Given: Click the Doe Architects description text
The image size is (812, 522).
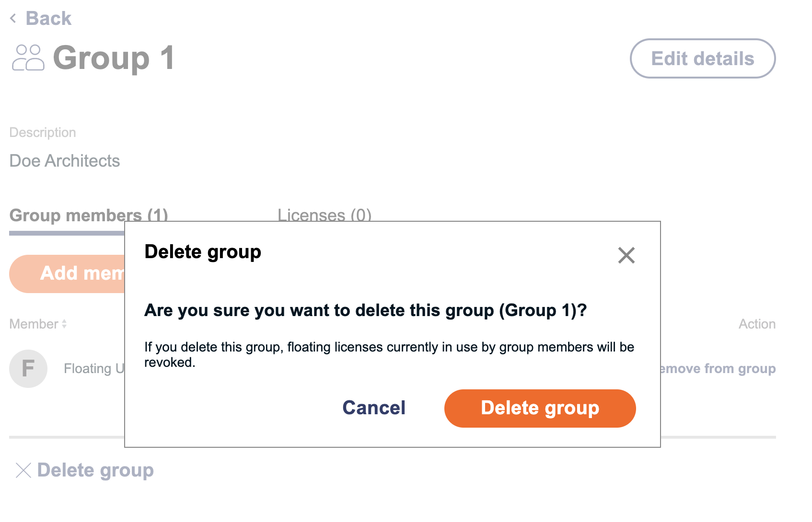Looking at the screenshot, I should [x=64, y=161].
